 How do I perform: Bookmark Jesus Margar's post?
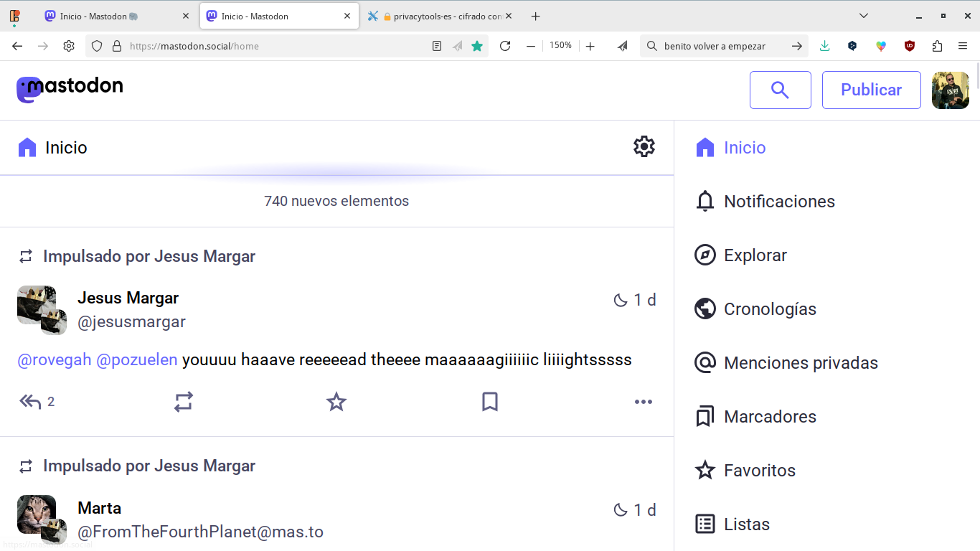(x=490, y=402)
